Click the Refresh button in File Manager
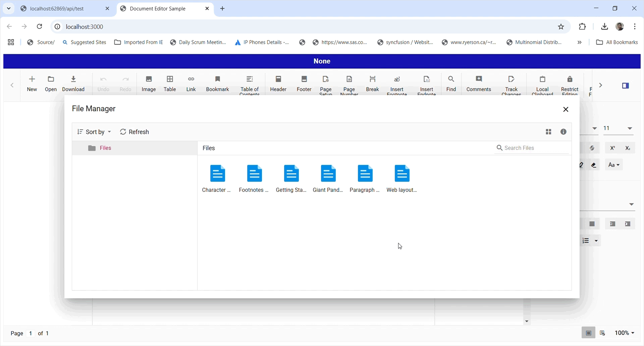Image resolution: width=644 pixels, height=346 pixels. click(135, 132)
